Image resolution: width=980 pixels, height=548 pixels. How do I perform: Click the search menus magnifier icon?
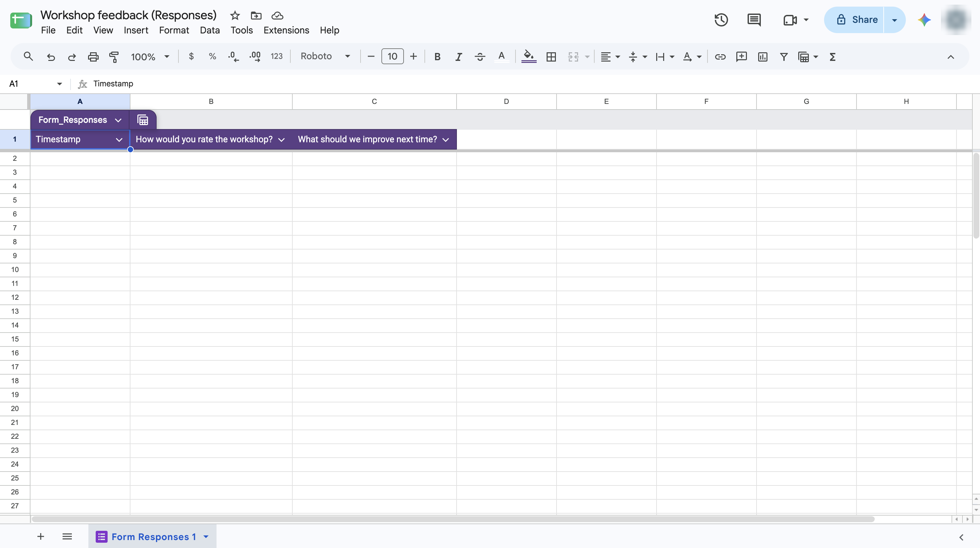point(28,57)
